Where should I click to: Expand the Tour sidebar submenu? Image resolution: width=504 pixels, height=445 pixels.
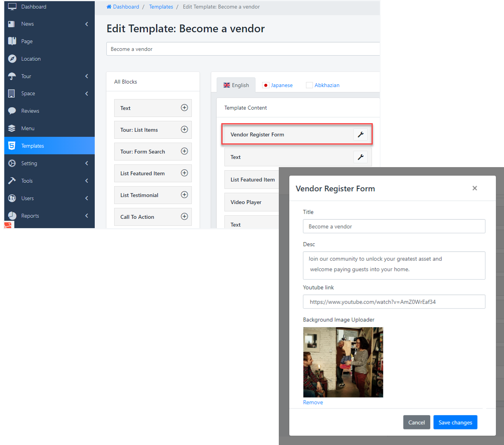pyautogui.click(x=87, y=76)
